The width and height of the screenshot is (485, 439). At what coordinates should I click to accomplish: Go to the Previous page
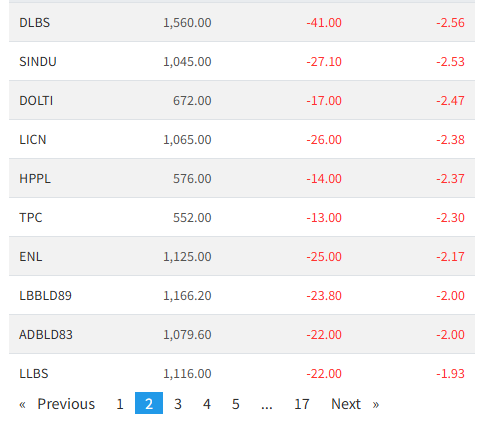coord(57,404)
